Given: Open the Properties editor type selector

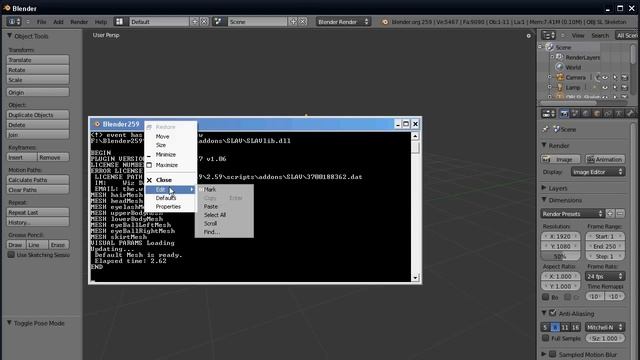Looking at the screenshot, I should [548, 114].
